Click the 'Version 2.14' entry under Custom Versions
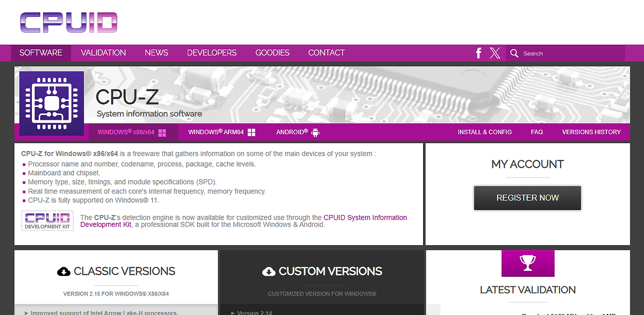The height and width of the screenshot is (315, 644). coord(255,312)
